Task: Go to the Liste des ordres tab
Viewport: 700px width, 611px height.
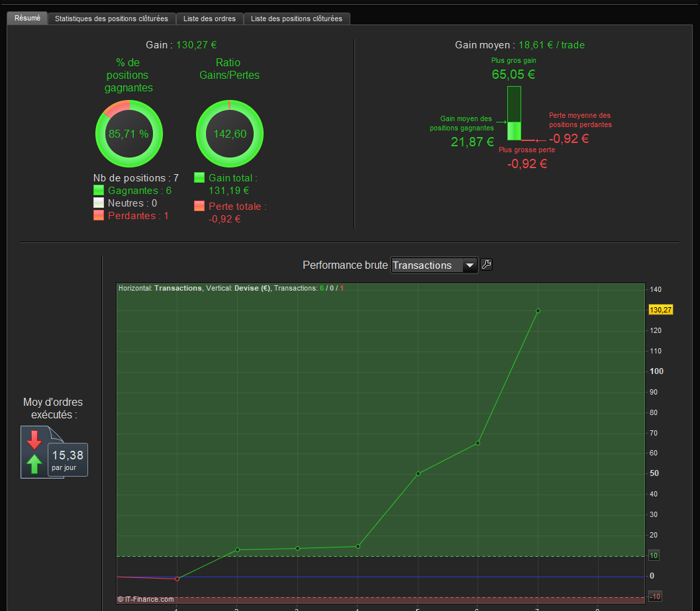Action: (210, 19)
